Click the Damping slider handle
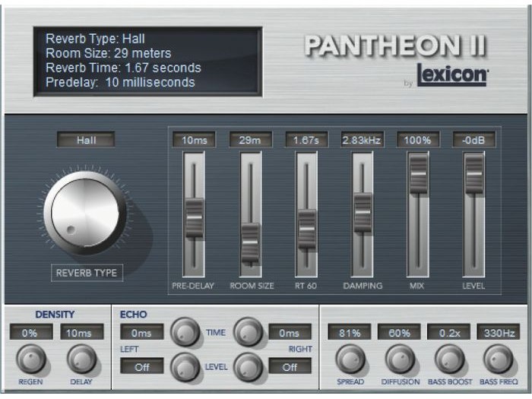The image size is (532, 399). pos(363,213)
